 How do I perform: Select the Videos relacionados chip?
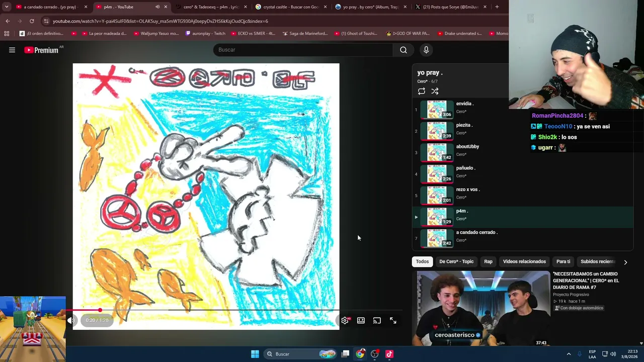coord(524,261)
